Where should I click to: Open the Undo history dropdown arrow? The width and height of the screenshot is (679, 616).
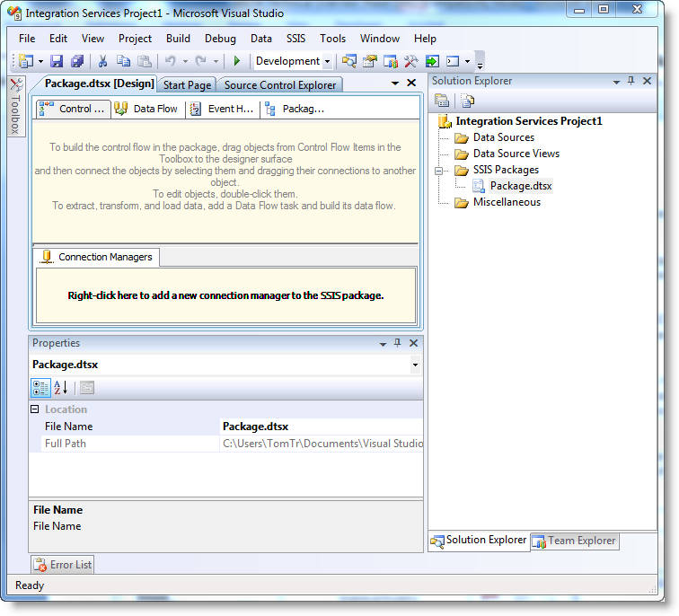click(x=185, y=61)
